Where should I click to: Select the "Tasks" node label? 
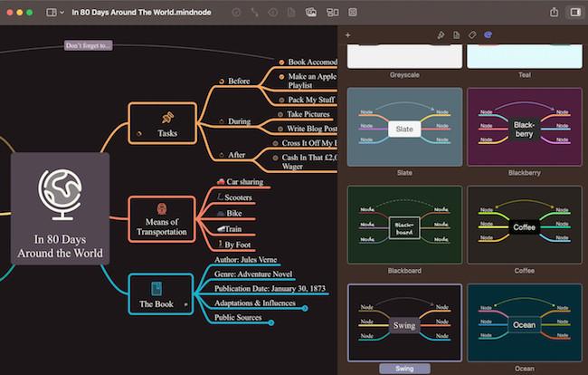coord(167,133)
